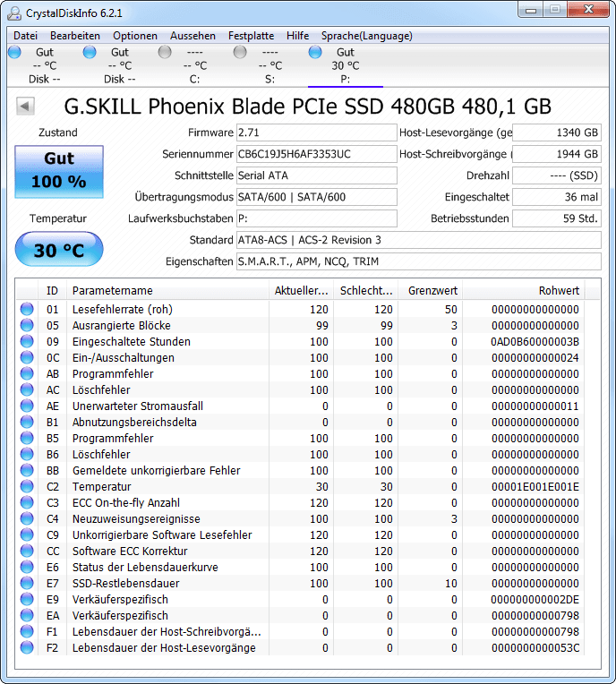Click status orb for ECC On-the-fly Anzahl

point(27,502)
